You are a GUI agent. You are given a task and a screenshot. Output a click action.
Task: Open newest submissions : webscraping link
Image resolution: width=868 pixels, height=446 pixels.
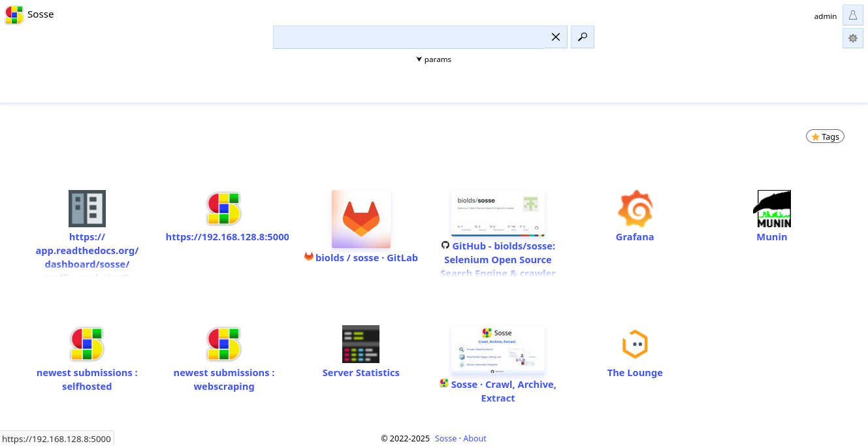[x=224, y=379]
